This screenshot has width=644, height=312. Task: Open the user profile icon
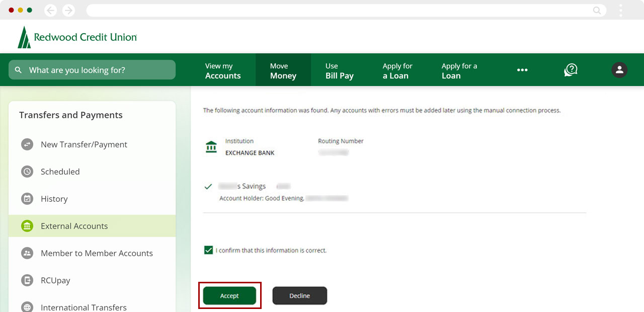(x=619, y=70)
